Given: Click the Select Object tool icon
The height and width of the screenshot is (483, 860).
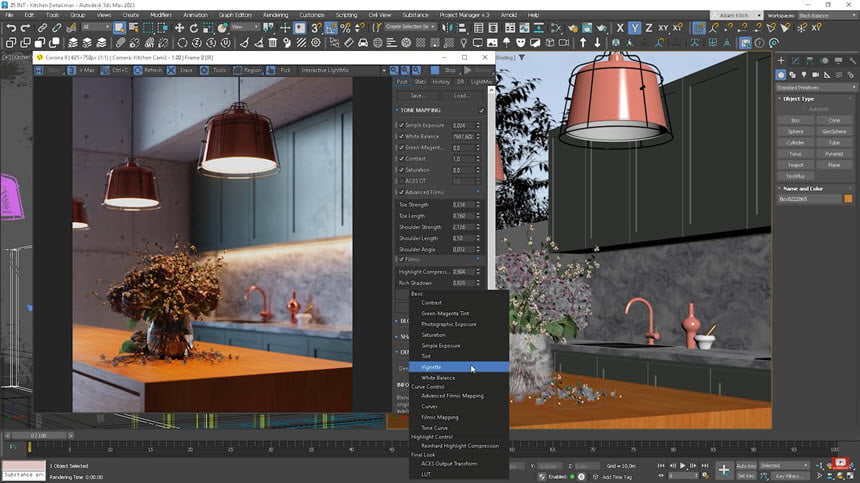Looking at the screenshot, I should 119,27.
